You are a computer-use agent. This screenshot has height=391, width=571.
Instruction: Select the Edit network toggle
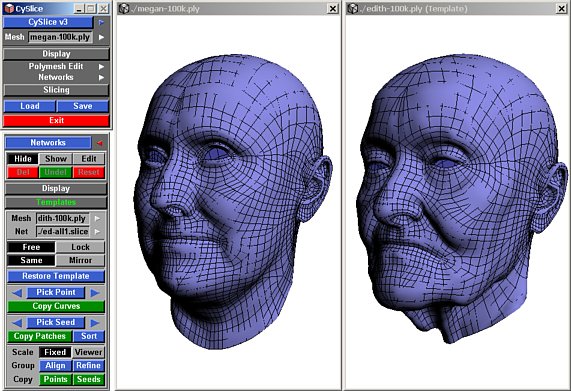[x=89, y=159]
